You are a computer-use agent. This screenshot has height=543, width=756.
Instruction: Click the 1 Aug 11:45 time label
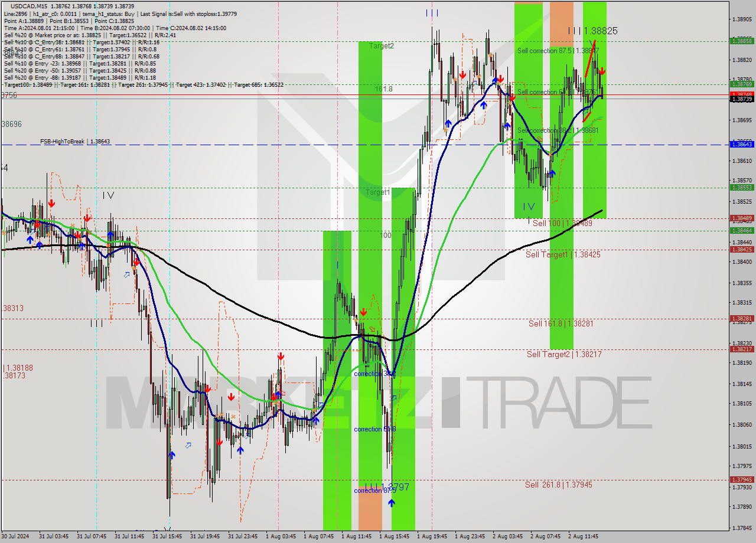(356, 537)
